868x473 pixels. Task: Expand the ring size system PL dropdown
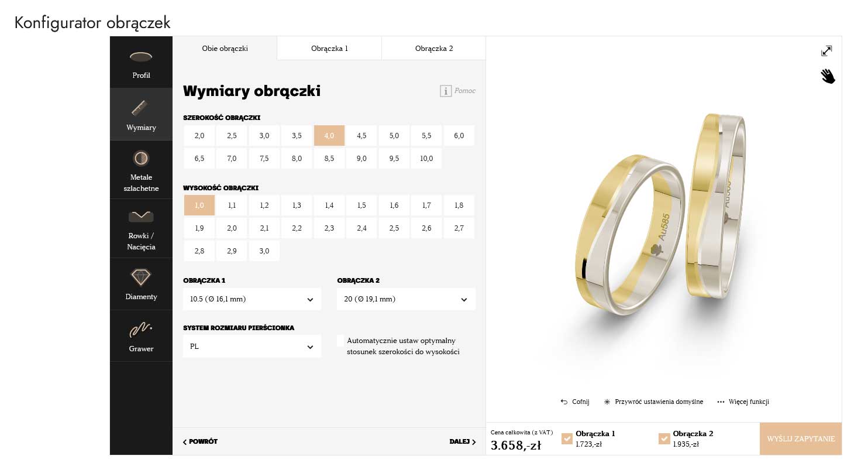(252, 347)
